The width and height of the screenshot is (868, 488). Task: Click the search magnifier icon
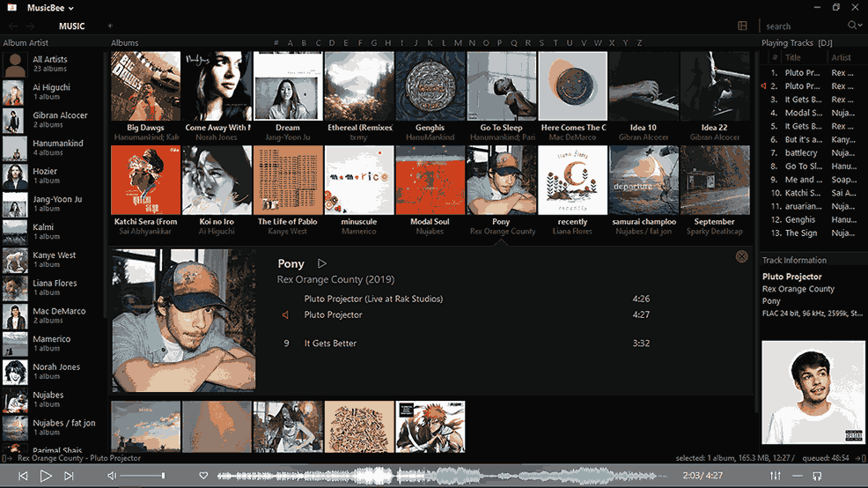(x=853, y=26)
